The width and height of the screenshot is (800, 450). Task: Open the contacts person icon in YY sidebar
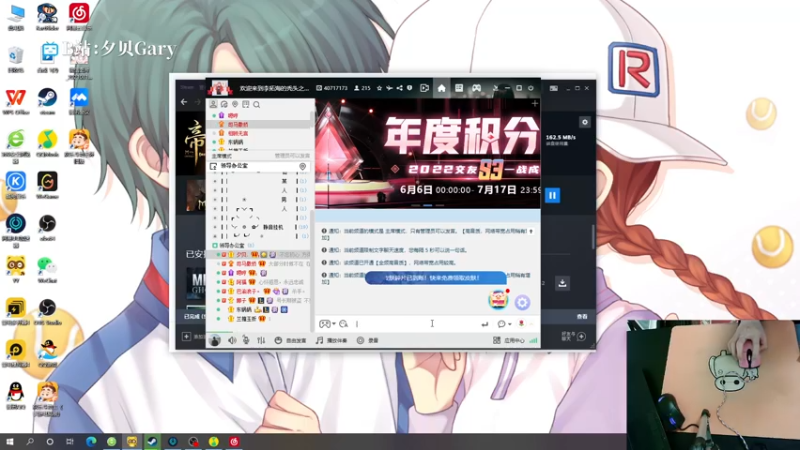tap(213, 104)
